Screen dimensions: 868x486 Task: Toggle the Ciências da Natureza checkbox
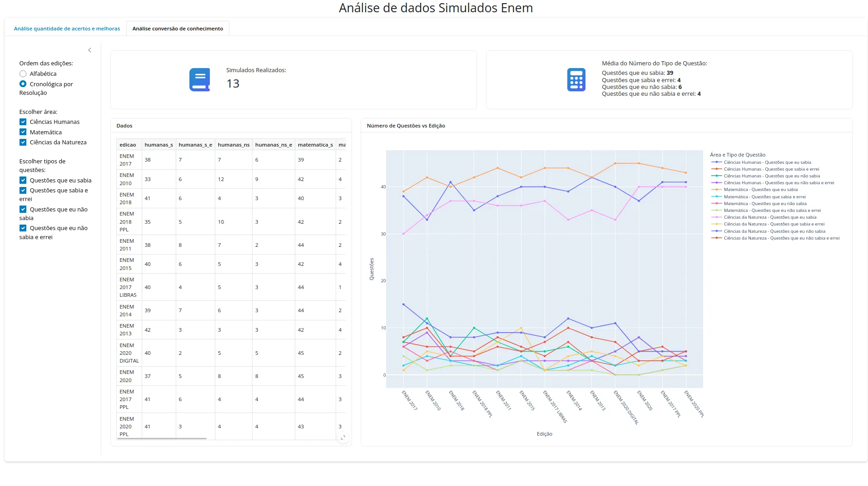click(x=23, y=142)
